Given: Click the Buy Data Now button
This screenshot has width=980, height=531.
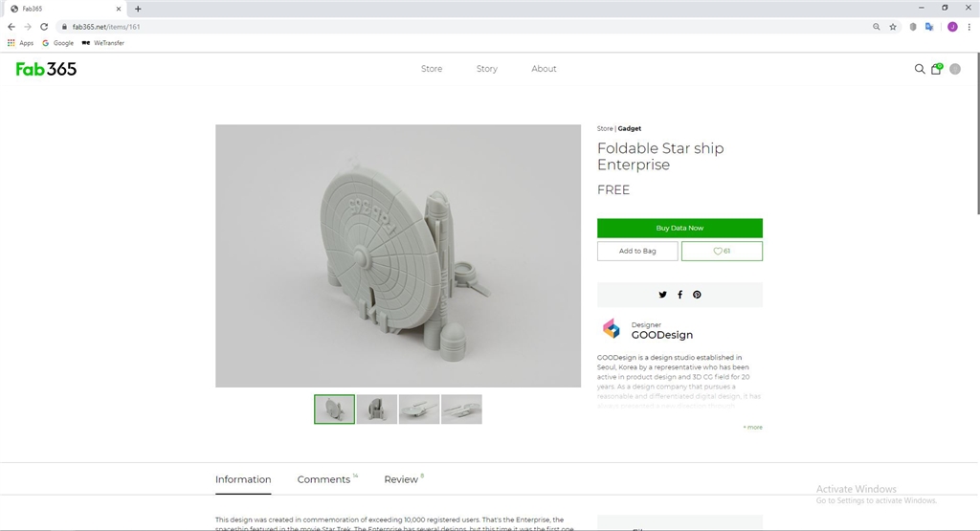Looking at the screenshot, I should click(679, 228).
